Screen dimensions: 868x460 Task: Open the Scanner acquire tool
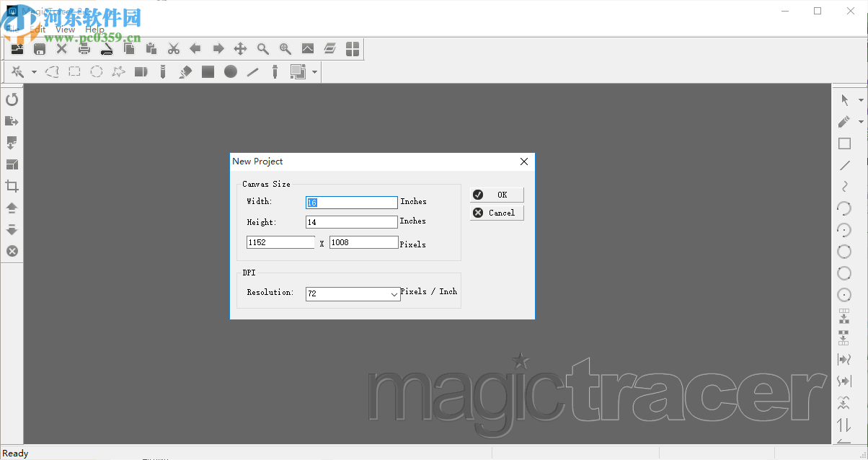pos(107,48)
